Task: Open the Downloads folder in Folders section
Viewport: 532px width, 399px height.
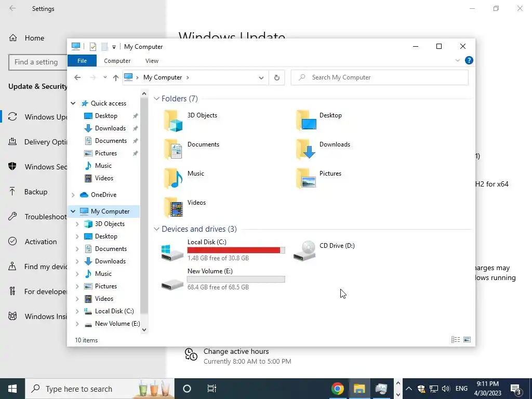Action: pos(305,149)
